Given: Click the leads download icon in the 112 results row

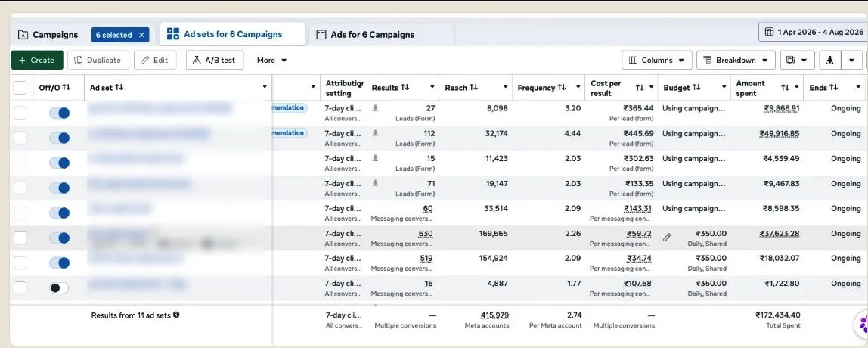Looking at the screenshot, I should click(x=375, y=134).
